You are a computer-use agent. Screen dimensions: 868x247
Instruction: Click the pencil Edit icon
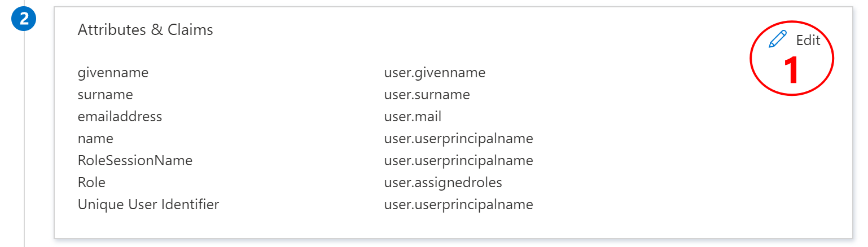tap(778, 39)
